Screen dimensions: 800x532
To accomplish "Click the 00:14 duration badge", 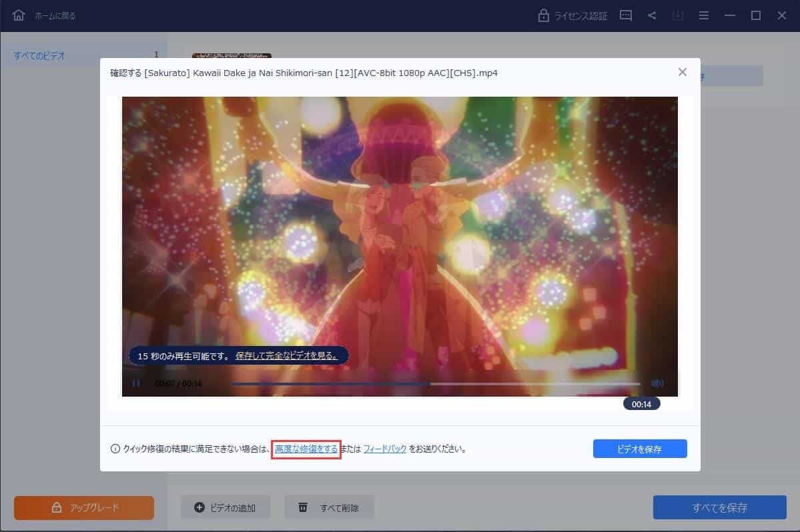I will (641, 404).
